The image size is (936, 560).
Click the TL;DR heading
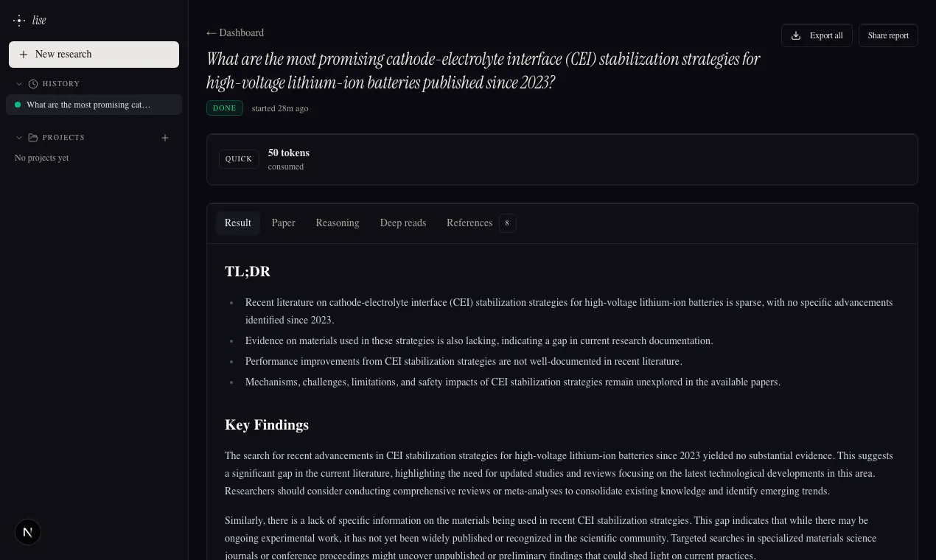[248, 272]
